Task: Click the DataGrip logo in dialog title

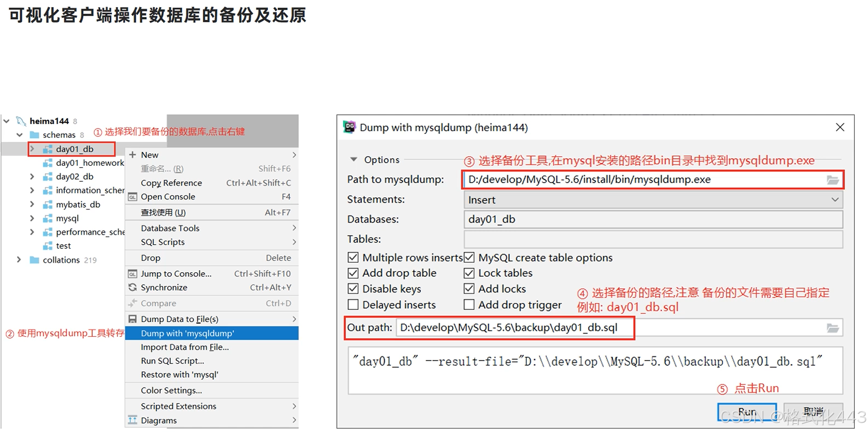Action: tap(349, 127)
